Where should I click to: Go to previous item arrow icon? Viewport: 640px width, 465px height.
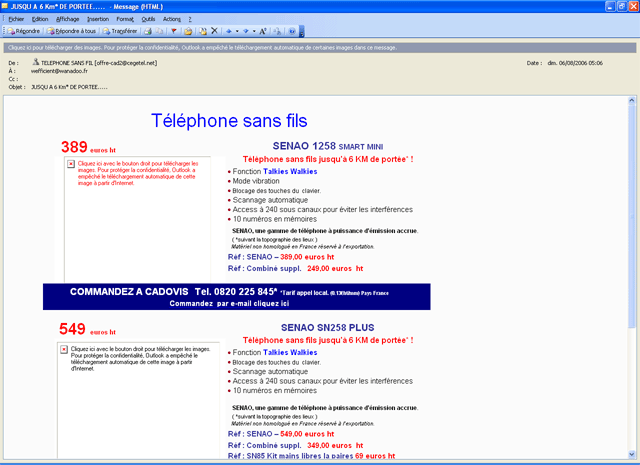click(x=229, y=31)
